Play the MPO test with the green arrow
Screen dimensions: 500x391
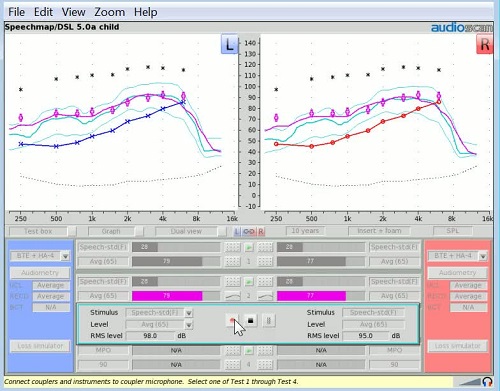pos(249,350)
